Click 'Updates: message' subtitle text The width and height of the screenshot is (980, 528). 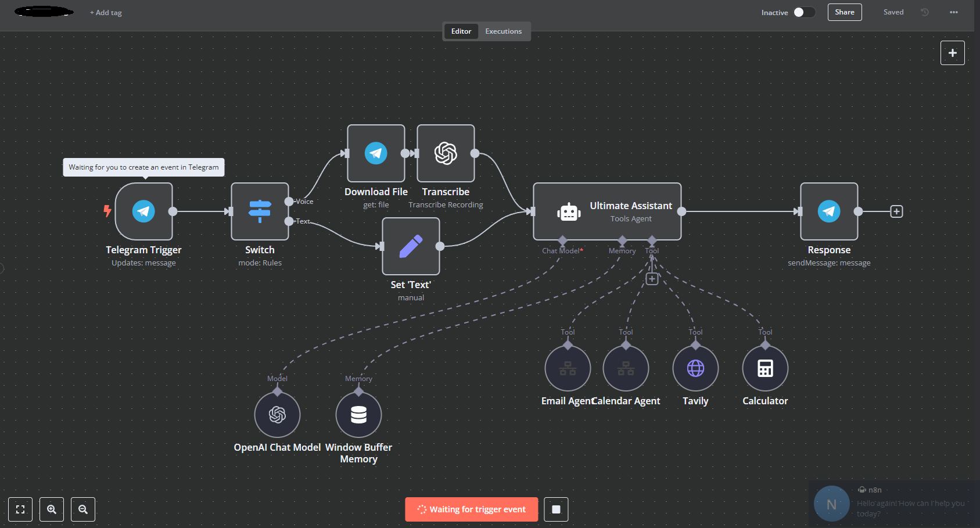143,263
